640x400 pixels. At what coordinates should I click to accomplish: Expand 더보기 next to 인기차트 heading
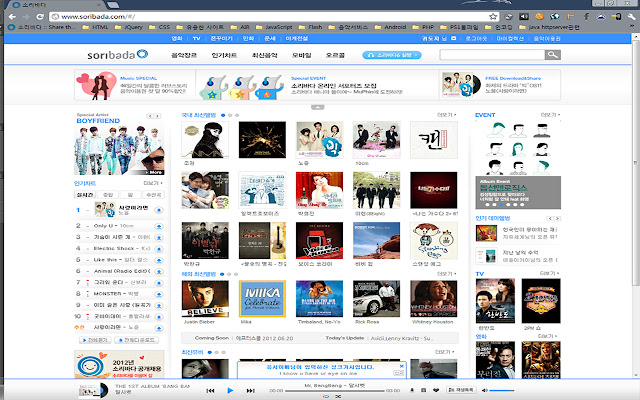(x=153, y=184)
